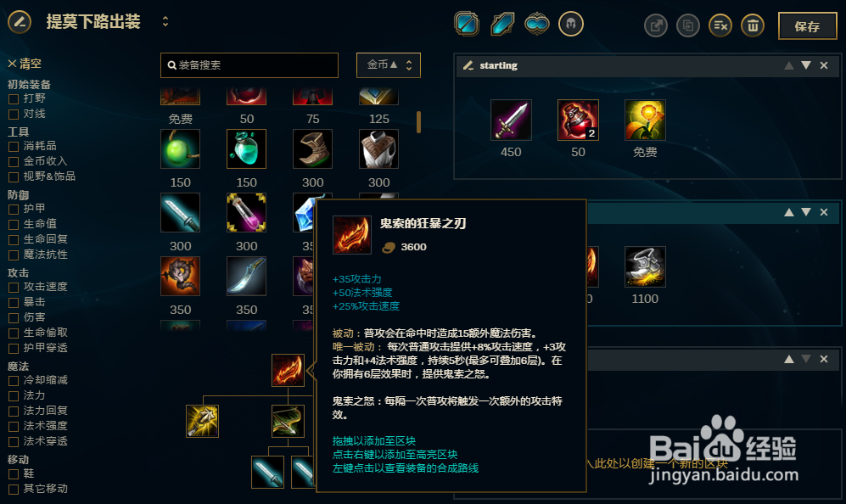Click the export item set icon
This screenshot has height=504, width=846.
point(656,25)
